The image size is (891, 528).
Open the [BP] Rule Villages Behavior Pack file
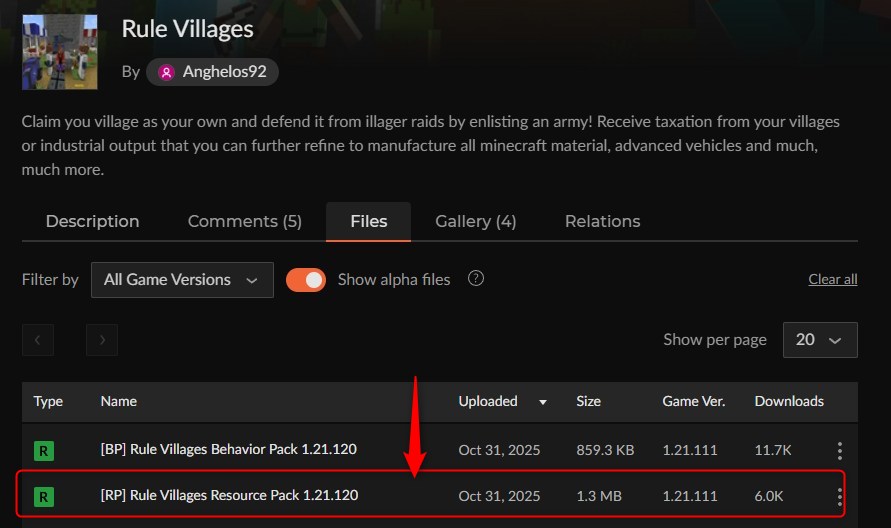point(228,449)
